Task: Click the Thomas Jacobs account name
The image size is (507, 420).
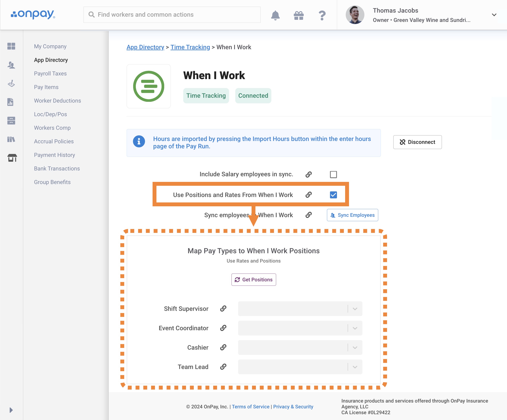Action: tap(395, 10)
